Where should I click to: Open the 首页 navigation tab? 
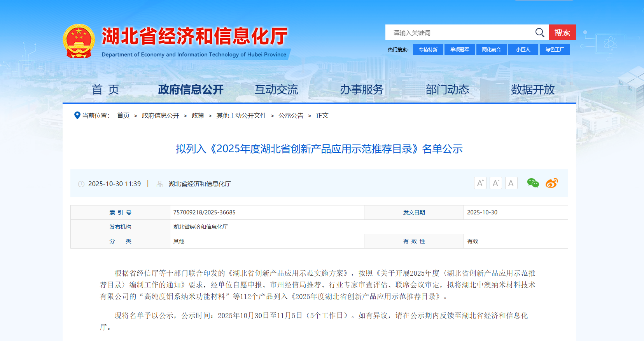tap(105, 90)
